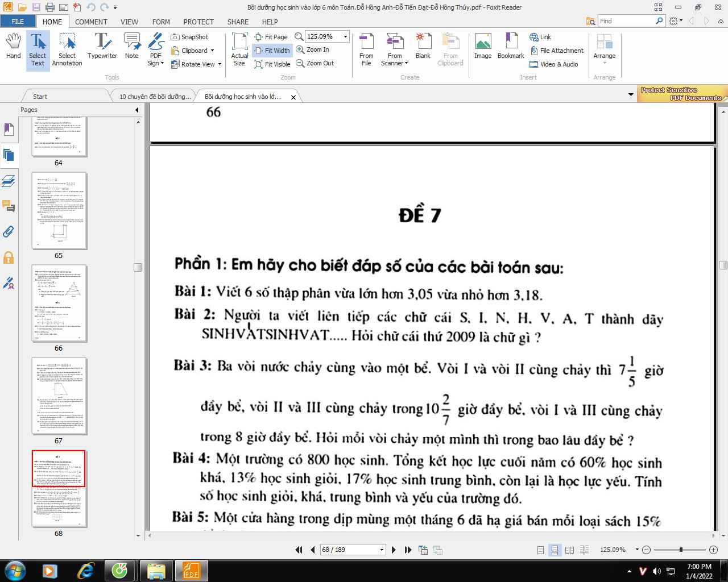This screenshot has height=582, width=728.
Task: Pick the Typewriter tool
Action: point(102,47)
